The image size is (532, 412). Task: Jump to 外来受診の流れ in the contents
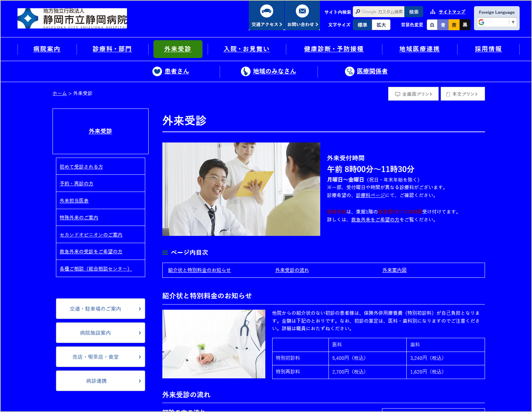tap(292, 270)
